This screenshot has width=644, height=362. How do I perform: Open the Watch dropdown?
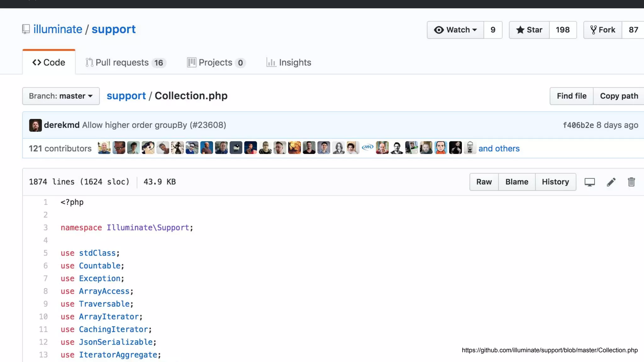coord(455,30)
